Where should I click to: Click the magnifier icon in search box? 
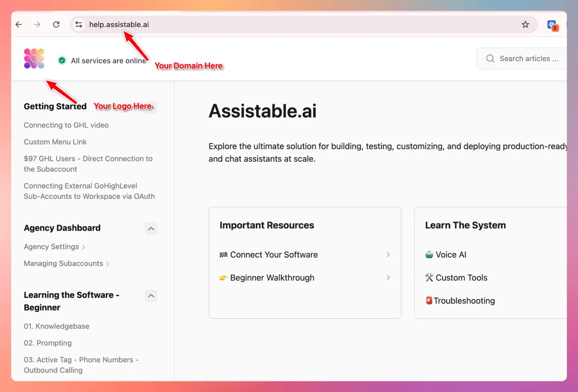pyautogui.click(x=490, y=59)
